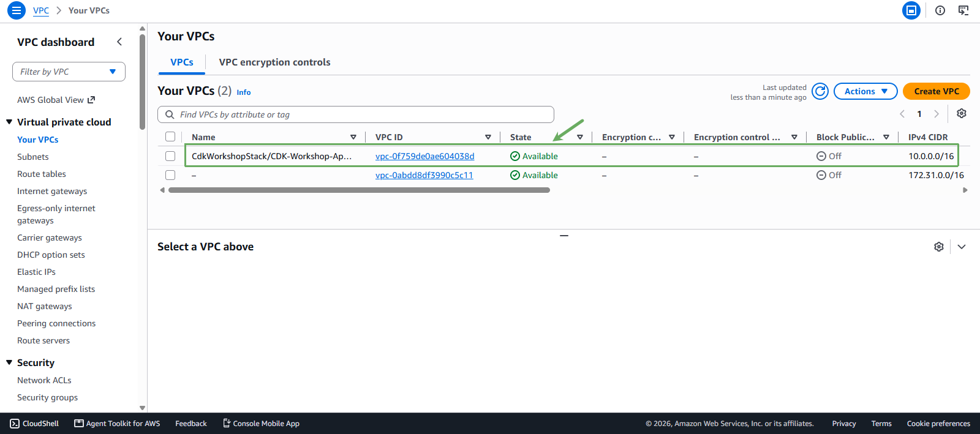Sort by the VPC ID column
Image resolution: width=980 pixels, height=434 pixels.
488,137
